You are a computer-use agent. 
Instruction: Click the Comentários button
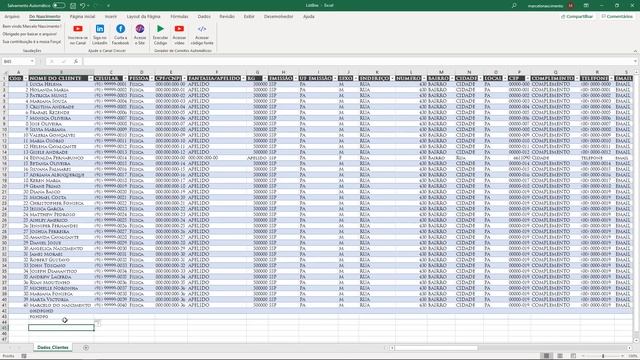[617, 16]
